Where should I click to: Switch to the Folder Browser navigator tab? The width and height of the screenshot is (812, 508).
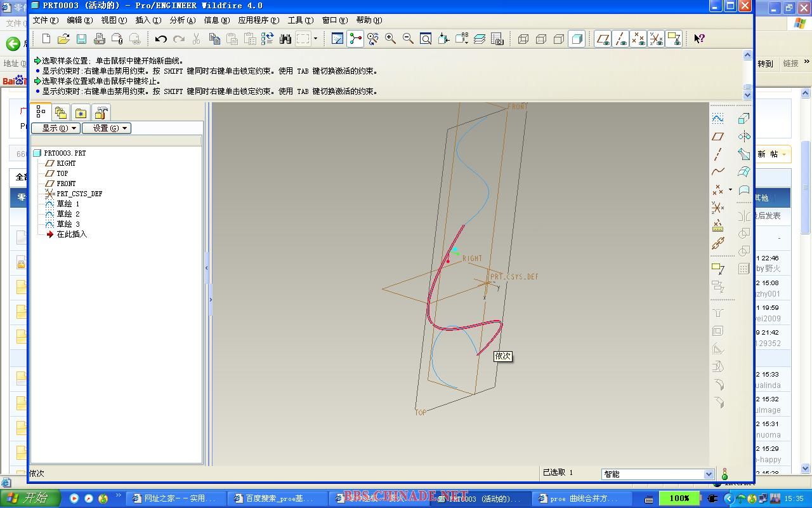tap(61, 113)
